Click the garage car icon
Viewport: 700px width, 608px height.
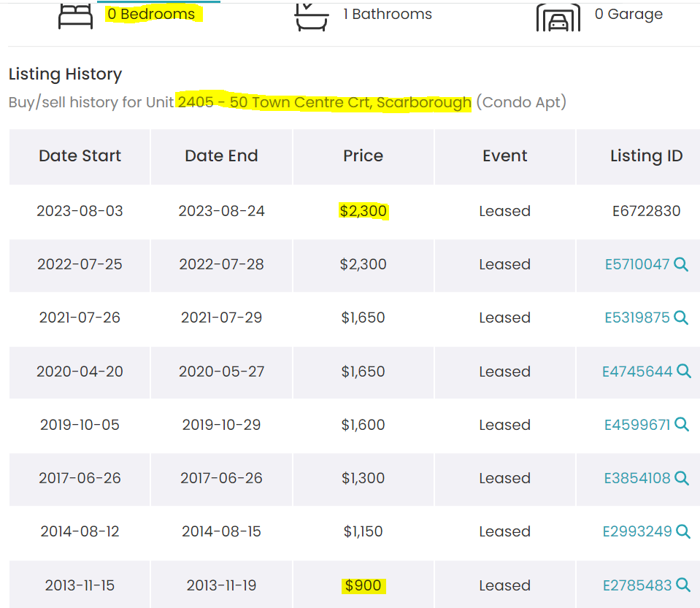click(x=558, y=18)
